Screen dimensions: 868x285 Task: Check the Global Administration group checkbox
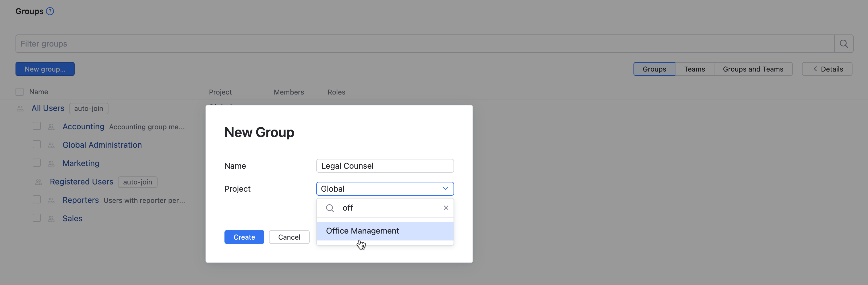coord(37,144)
